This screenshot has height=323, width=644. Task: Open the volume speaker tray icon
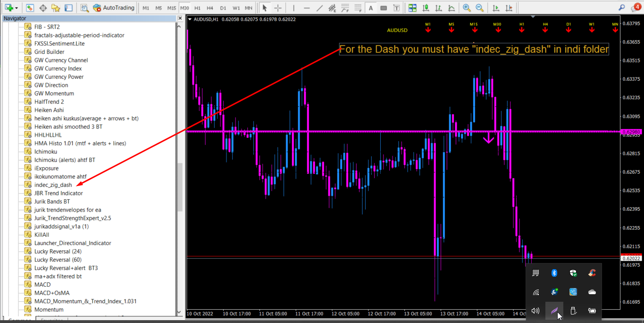tap(535, 311)
